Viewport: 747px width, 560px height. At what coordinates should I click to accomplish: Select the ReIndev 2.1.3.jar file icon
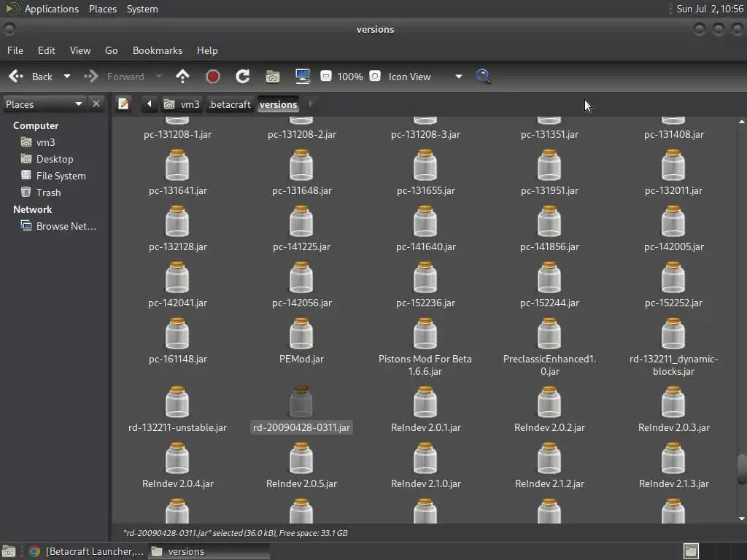673,459
